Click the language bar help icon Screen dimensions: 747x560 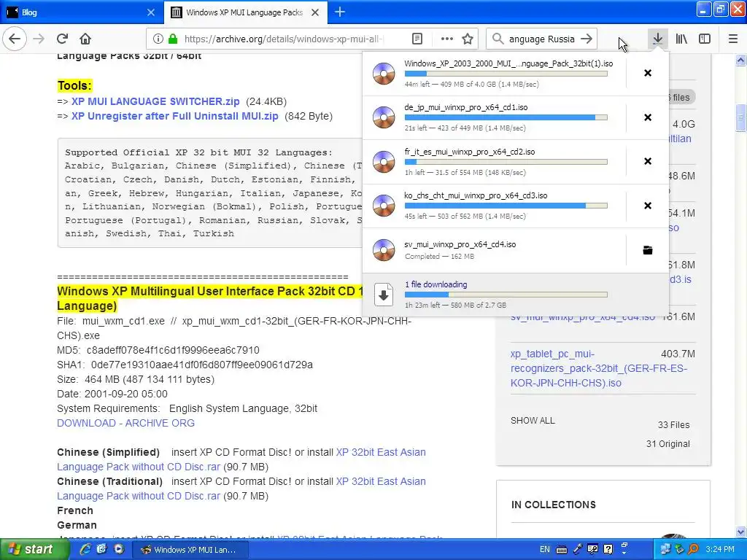click(x=608, y=550)
